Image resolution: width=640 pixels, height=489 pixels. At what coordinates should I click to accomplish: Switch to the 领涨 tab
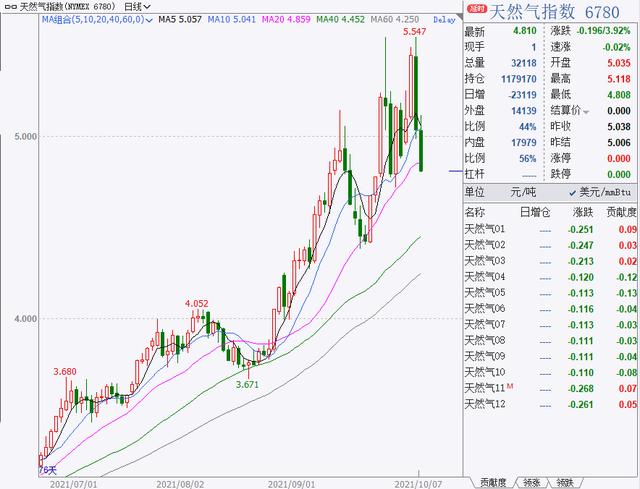pos(531,483)
